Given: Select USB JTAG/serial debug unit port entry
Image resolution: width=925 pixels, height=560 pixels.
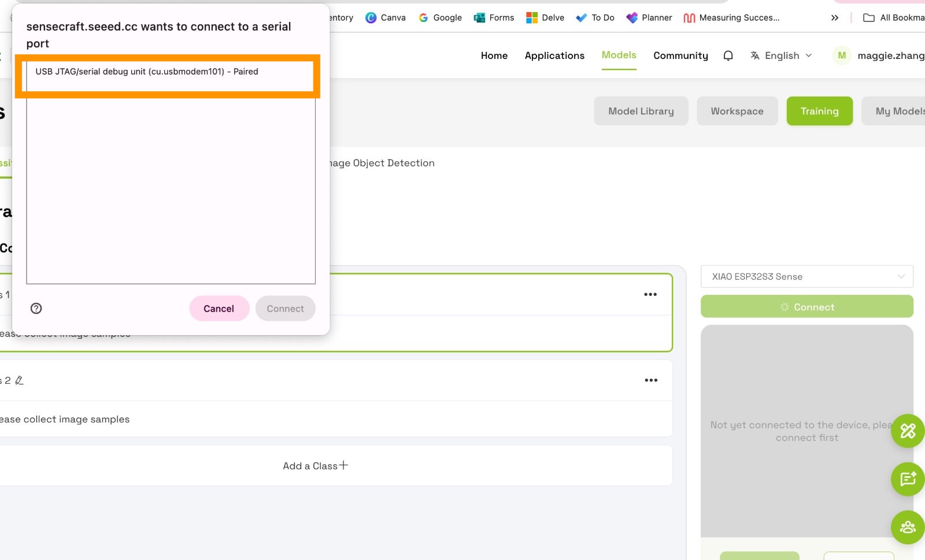Looking at the screenshot, I should pyautogui.click(x=170, y=72).
